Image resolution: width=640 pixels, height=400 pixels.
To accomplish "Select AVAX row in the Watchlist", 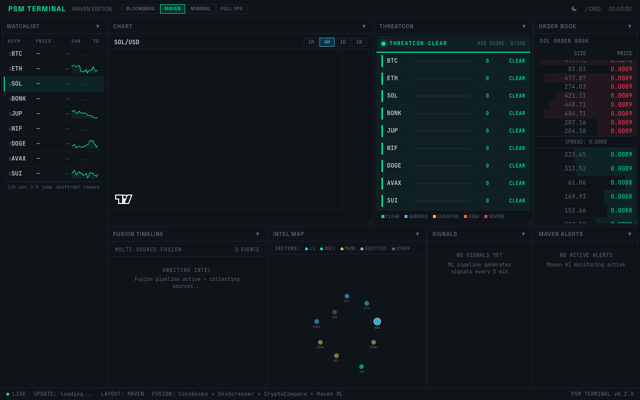I will (x=54, y=159).
